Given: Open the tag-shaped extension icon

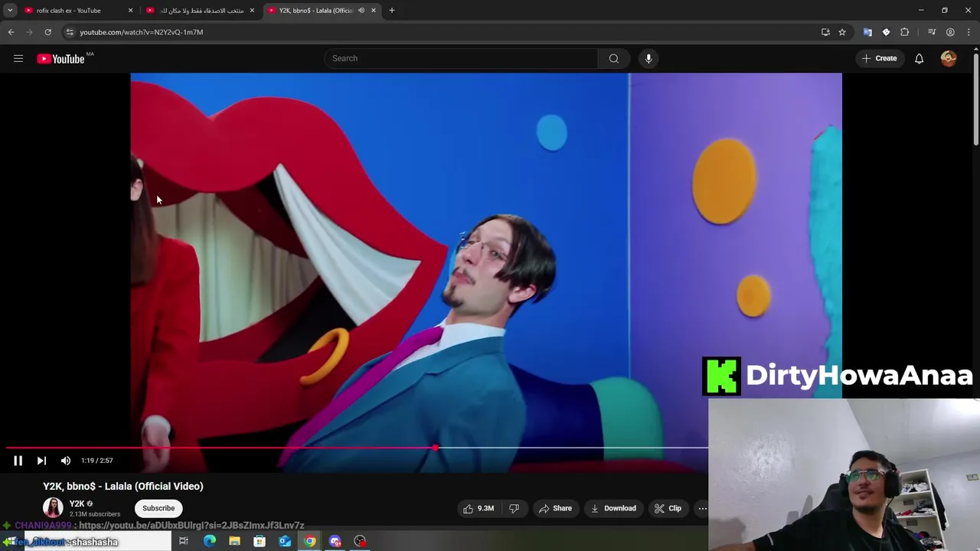Looking at the screenshot, I should pyautogui.click(x=886, y=32).
